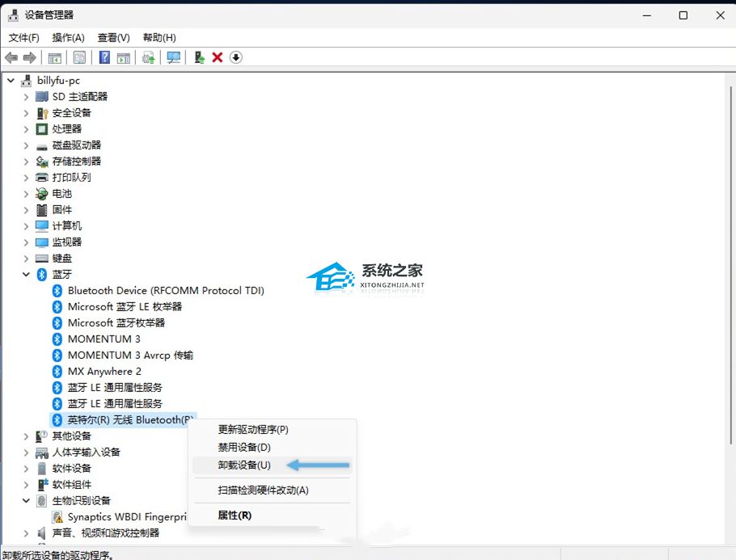Select the 软件设备 category label
Screen dimensions: 736x560
(72, 469)
